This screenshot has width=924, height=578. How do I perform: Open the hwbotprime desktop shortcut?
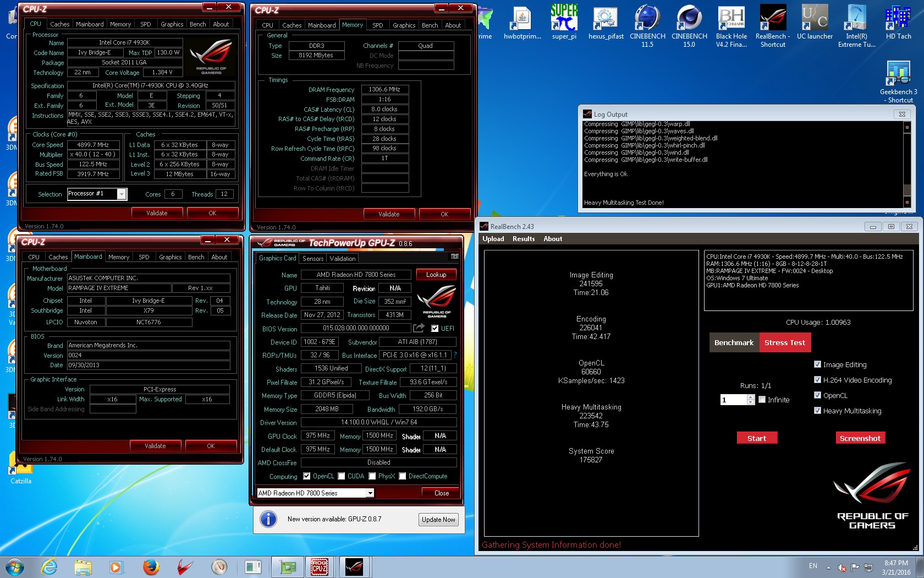point(522,23)
